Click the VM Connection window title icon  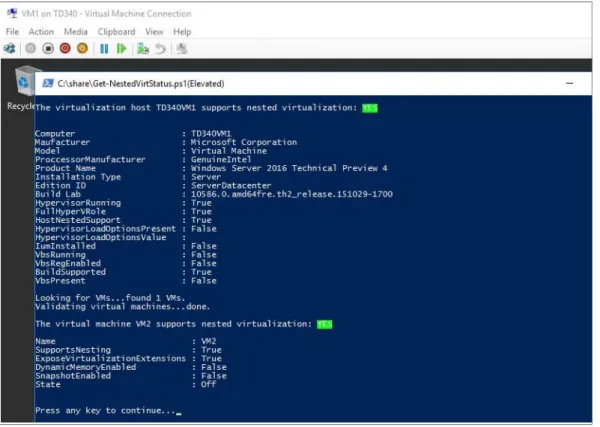[12, 13]
